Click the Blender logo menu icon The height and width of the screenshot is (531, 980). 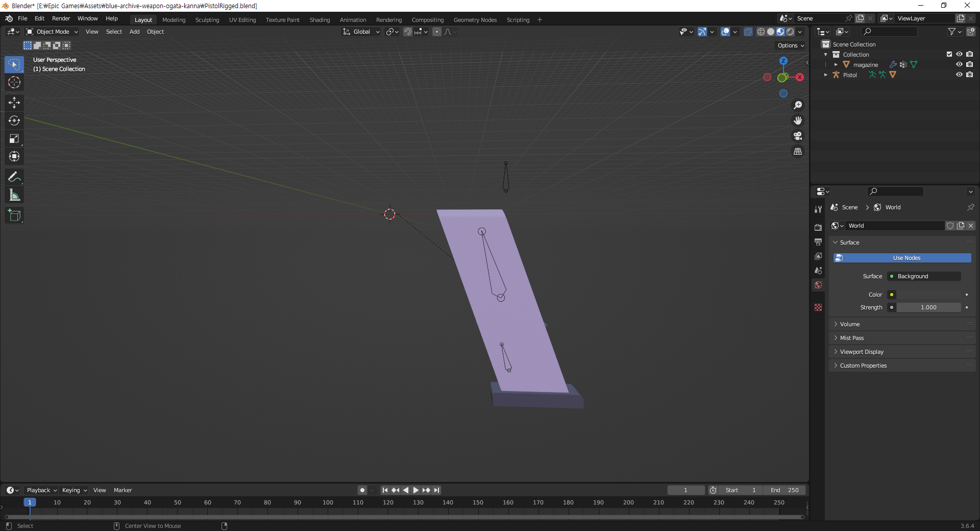tap(9, 18)
